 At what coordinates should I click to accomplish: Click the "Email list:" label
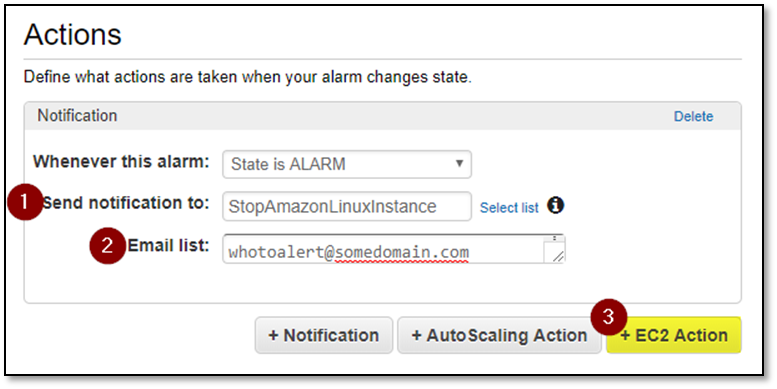coord(168,245)
